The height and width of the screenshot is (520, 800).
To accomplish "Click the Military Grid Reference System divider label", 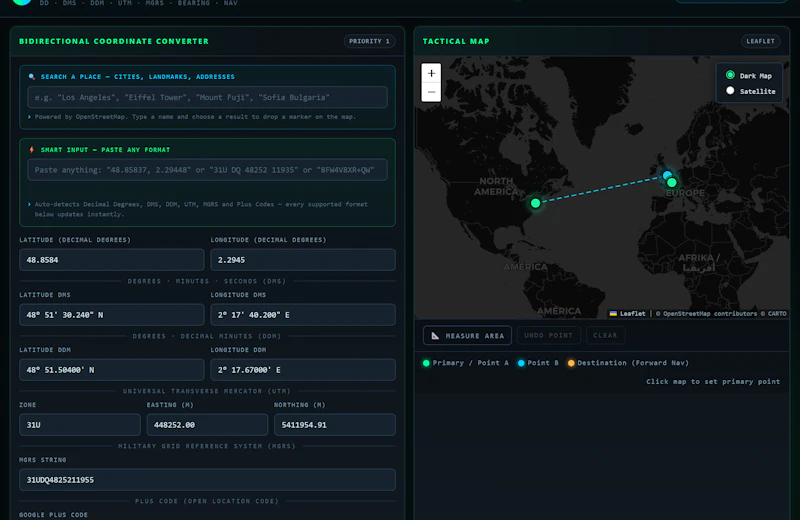I will click(207, 446).
